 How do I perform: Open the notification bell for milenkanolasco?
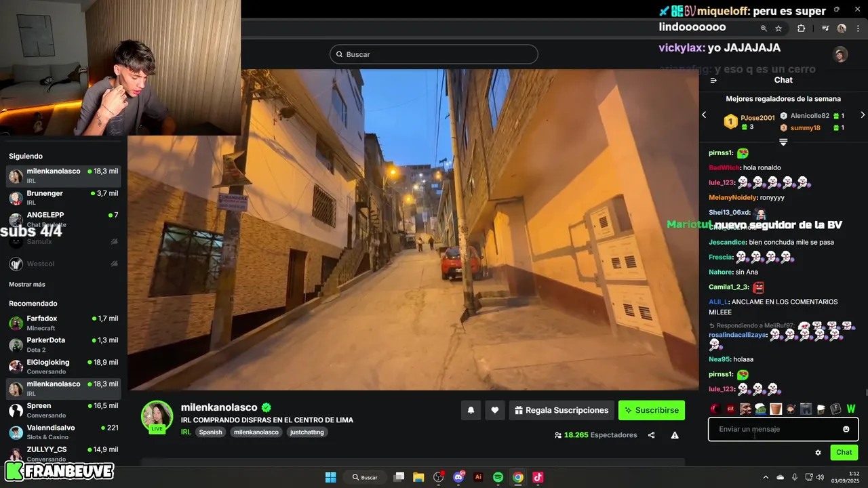[471, 410]
